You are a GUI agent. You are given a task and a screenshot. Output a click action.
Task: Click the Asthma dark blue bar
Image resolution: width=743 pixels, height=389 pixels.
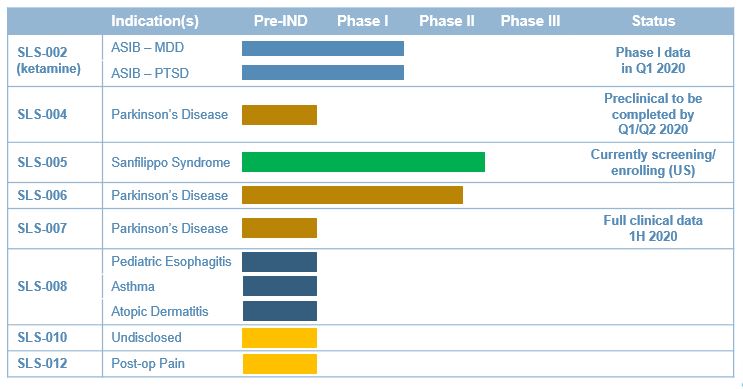click(280, 286)
